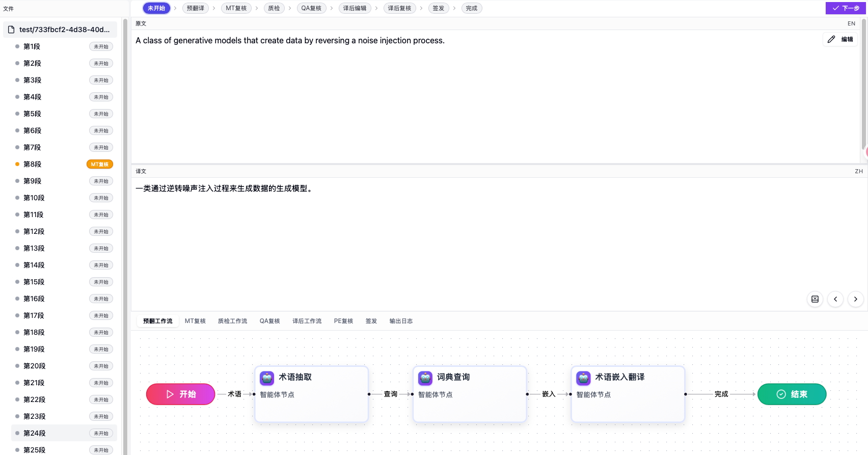The image size is (868, 455).
Task: Click the 嵌入 edge label
Action: tap(549, 394)
